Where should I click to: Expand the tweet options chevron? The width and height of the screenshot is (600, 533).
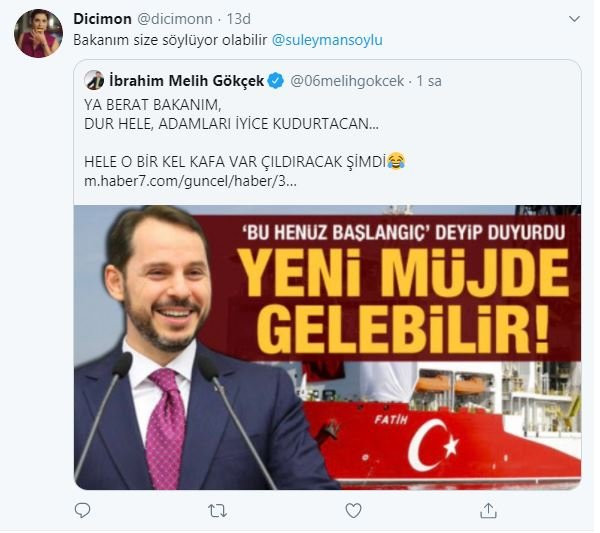tap(574, 19)
